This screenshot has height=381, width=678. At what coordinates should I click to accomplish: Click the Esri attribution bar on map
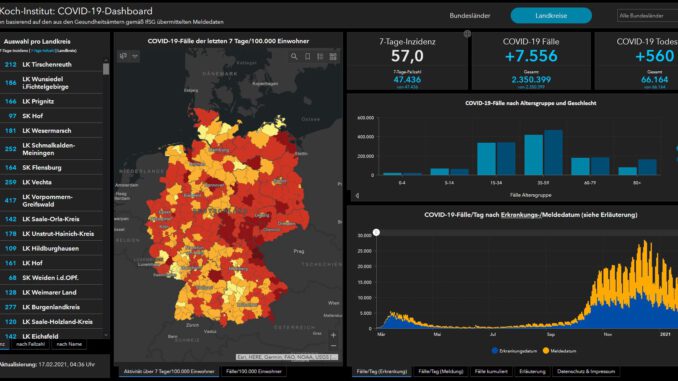(x=287, y=357)
